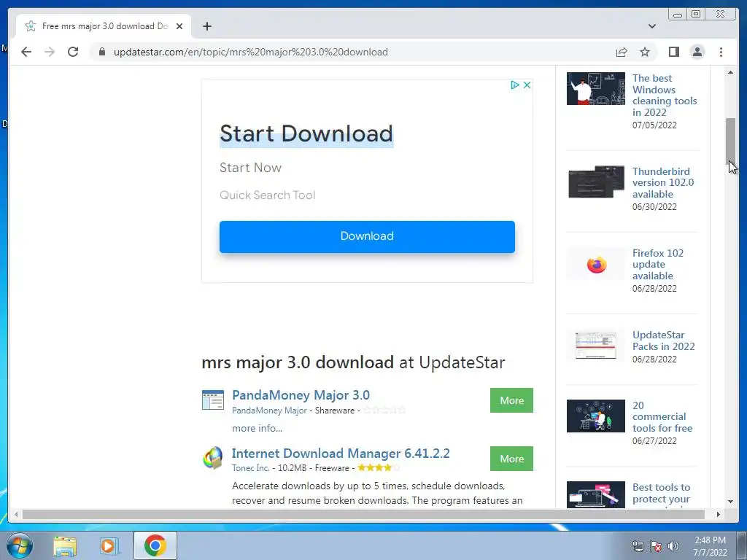Click the forward navigation arrow
The image size is (747, 560).
pyautogui.click(x=50, y=52)
